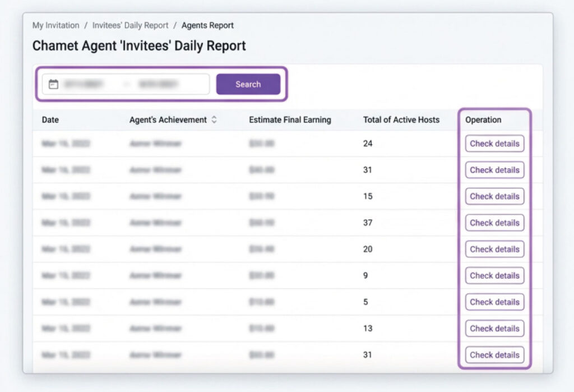The width and height of the screenshot is (574, 392).
Task: Go to My Invitation breadcrumb
Action: [x=55, y=25]
